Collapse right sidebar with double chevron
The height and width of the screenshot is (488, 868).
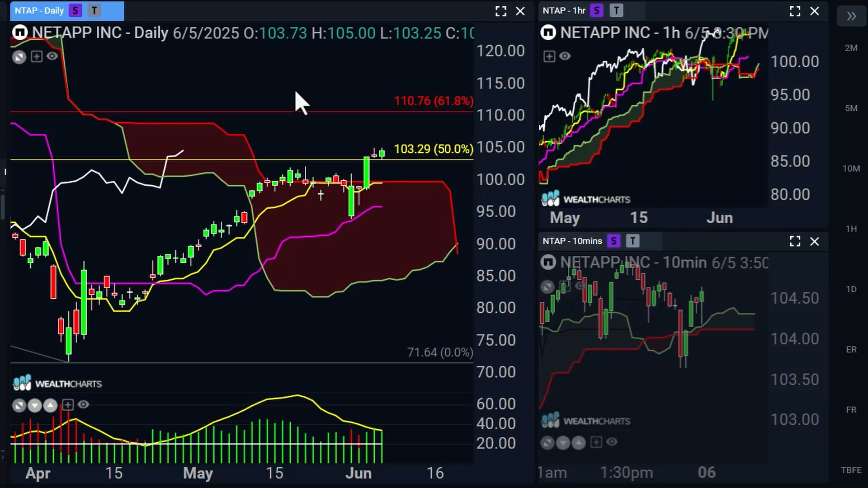point(852,17)
